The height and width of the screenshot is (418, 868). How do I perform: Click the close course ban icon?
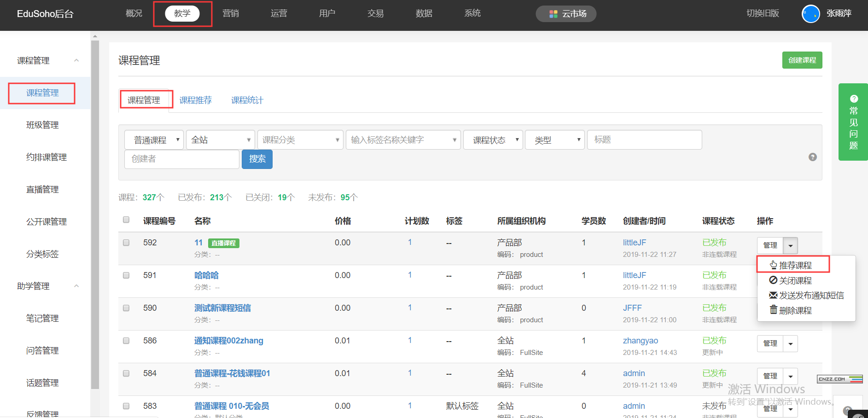pos(773,280)
